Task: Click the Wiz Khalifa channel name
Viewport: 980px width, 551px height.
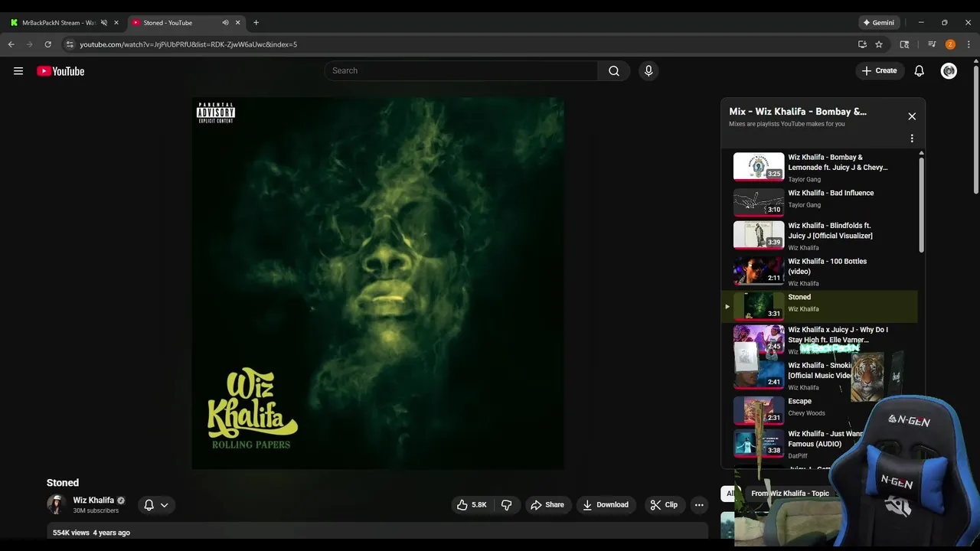Action: [x=93, y=500]
